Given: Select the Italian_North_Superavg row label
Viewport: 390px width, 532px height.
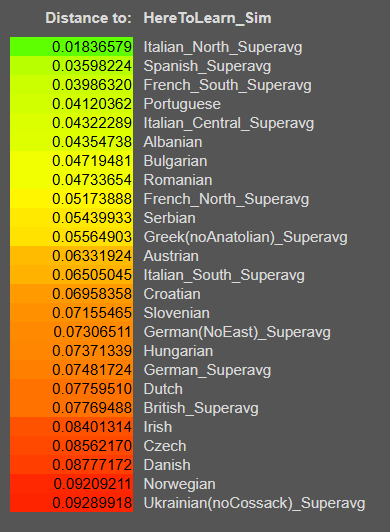Looking at the screenshot, I should [223, 47].
